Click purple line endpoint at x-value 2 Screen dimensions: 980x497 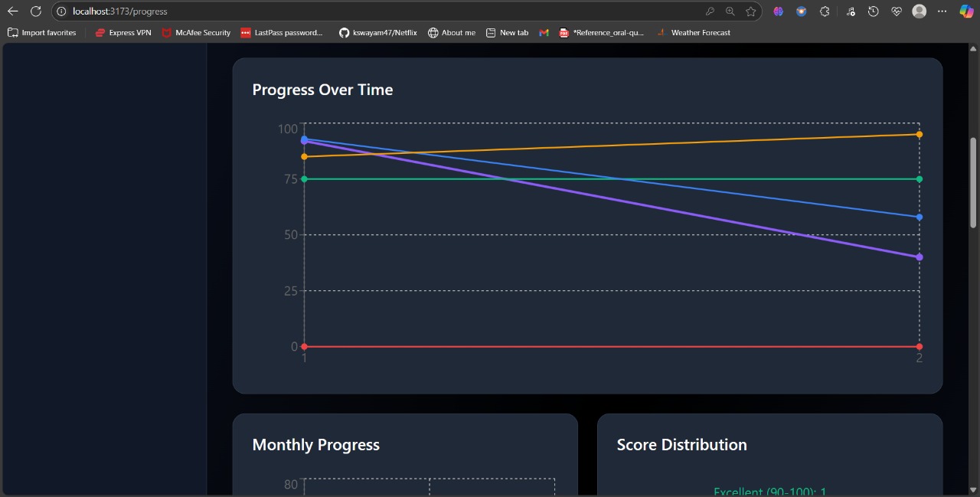coord(920,257)
